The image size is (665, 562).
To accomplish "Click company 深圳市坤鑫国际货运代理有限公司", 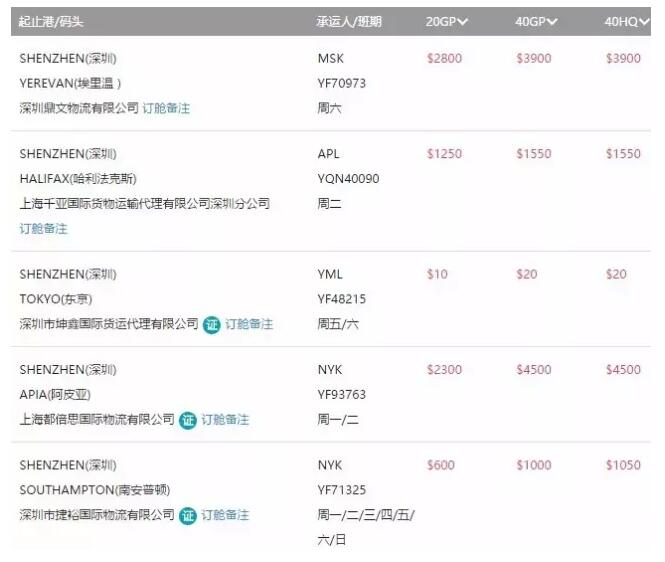I will coord(109,324).
